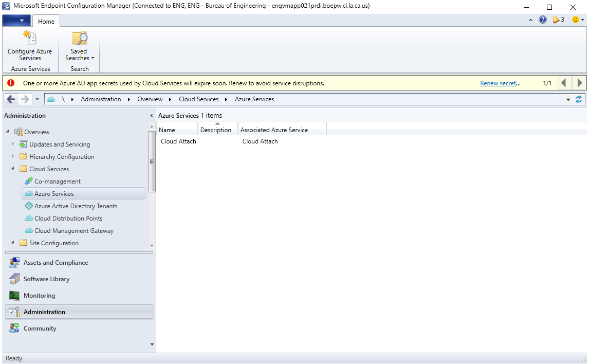Sort by the Name column header
Image resolution: width=589 pixels, height=364 pixels.
[177, 130]
